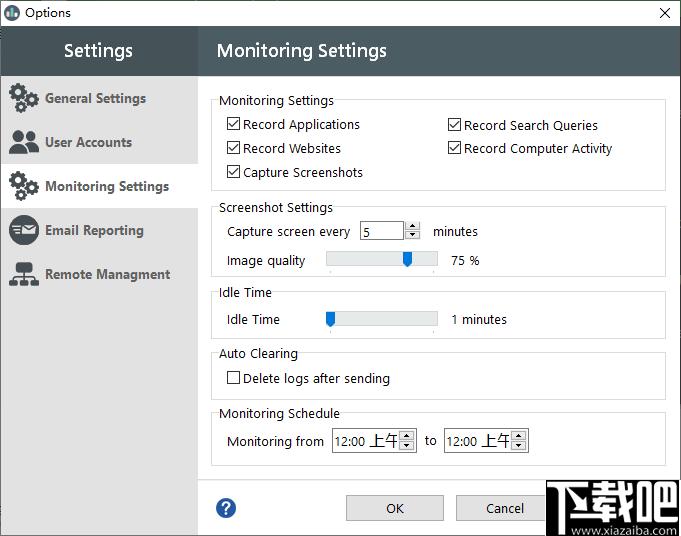The image size is (681, 536).
Task: Open General Settings tab
Action: (x=99, y=98)
